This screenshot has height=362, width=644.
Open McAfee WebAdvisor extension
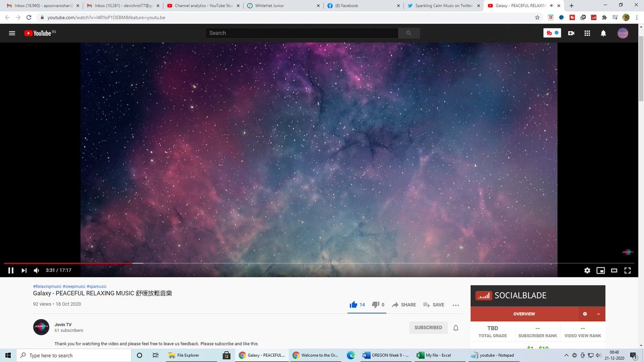[x=551, y=17]
